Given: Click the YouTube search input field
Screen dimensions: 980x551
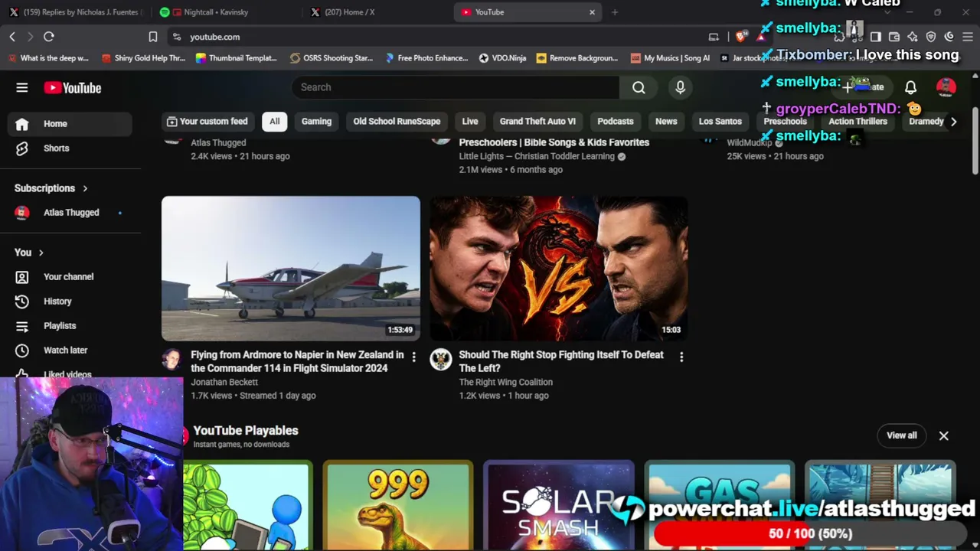Looking at the screenshot, I should point(456,87).
